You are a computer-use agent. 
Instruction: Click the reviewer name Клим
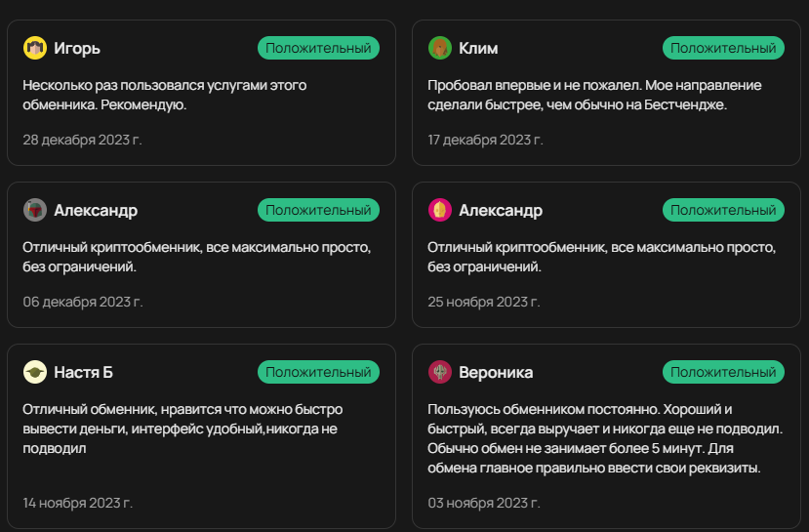(478, 48)
